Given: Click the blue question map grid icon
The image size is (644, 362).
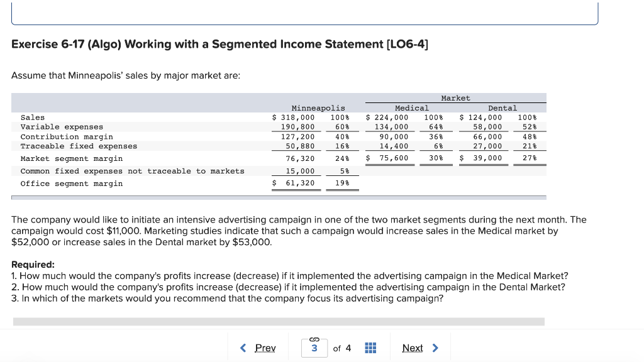Looking at the screenshot, I should (370, 348).
